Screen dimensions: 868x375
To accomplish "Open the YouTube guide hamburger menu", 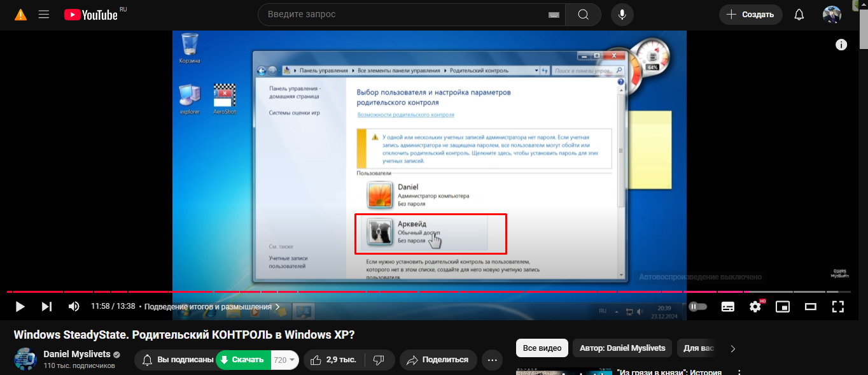I will pos(44,14).
